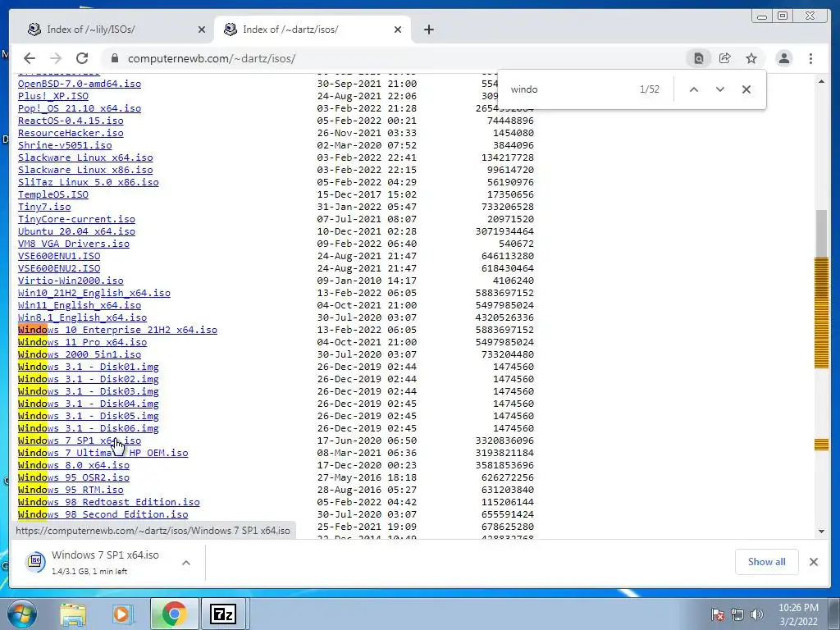The image size is (840, 630).
Task: Open ResourceHacker.iso link
Action: click(71, 134)
